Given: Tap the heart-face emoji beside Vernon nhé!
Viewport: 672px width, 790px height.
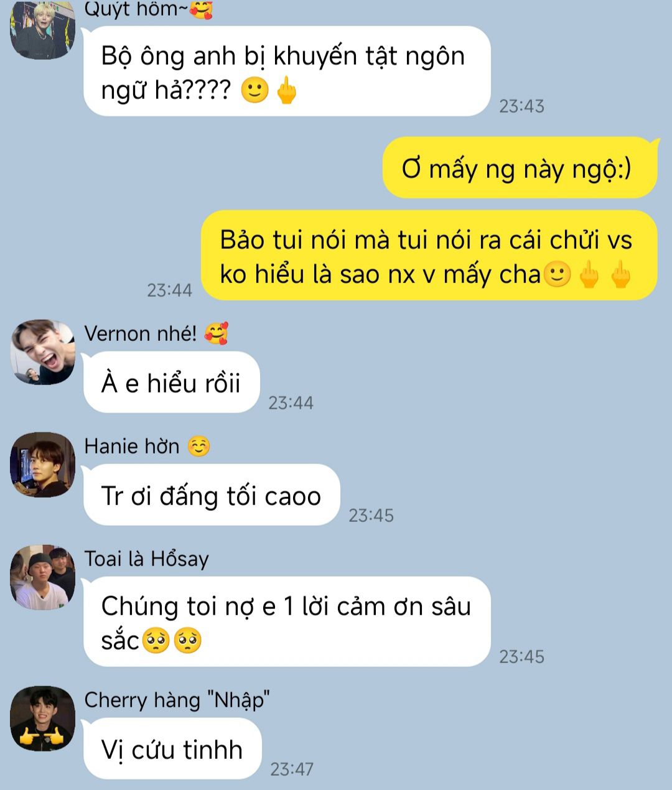Looking at the screenshot, I should (216, 334).
